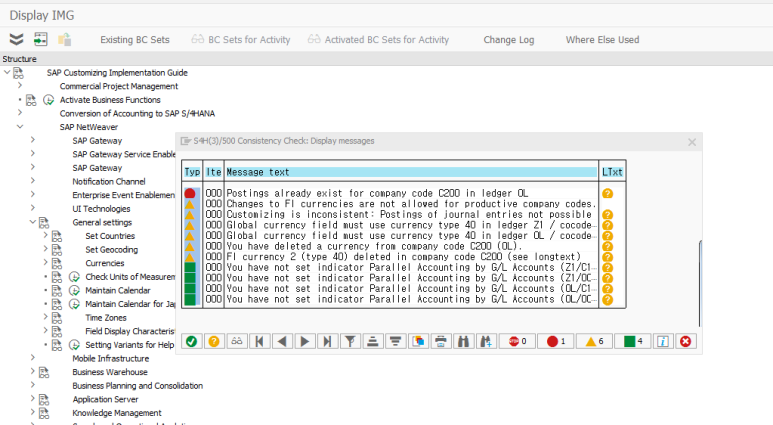Open long text for 'FI currency 2 (type 40)' message
Image resolution: width=773 pixels, height=425 pixels.
click(x=607, y=257)
